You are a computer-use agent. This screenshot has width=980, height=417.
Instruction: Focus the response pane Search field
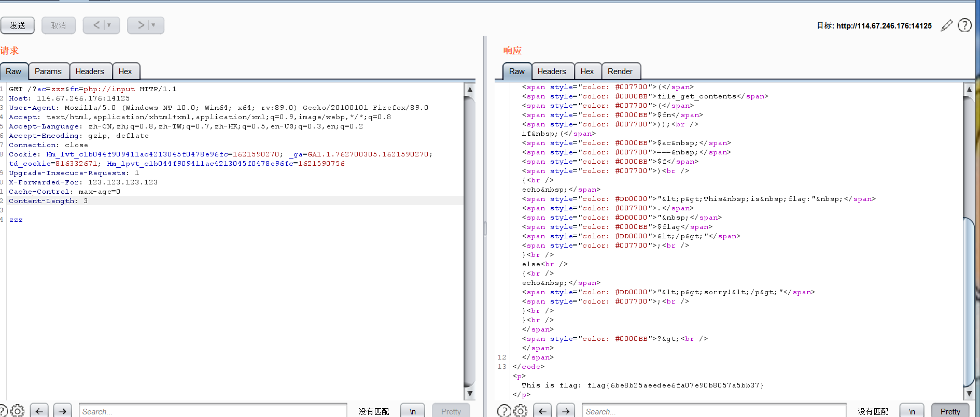click(x=714, y=411)
